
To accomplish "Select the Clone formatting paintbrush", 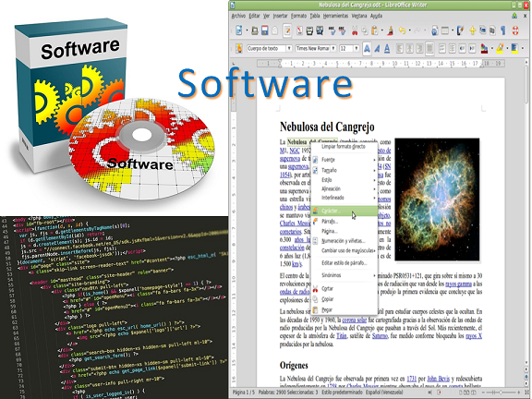I will pos(391,30).
